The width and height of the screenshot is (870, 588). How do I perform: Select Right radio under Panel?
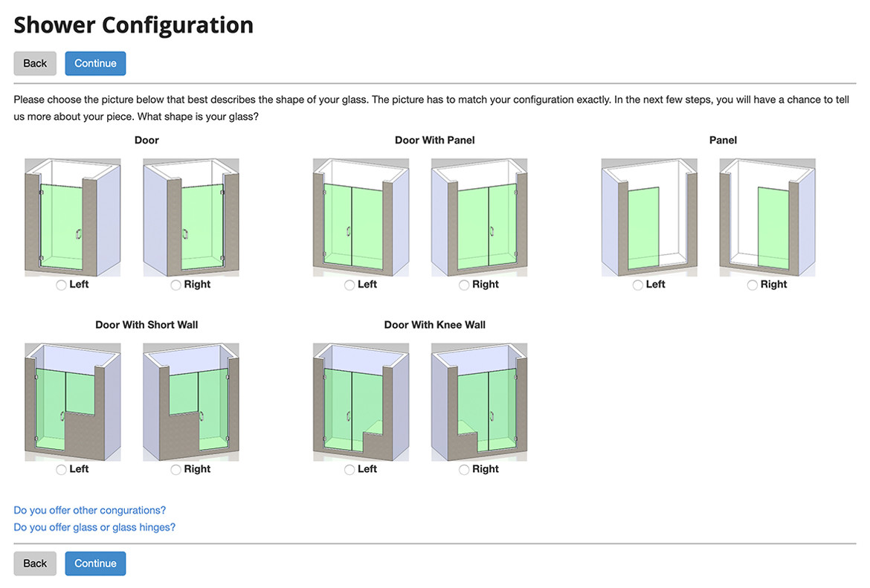click(753, 285)
